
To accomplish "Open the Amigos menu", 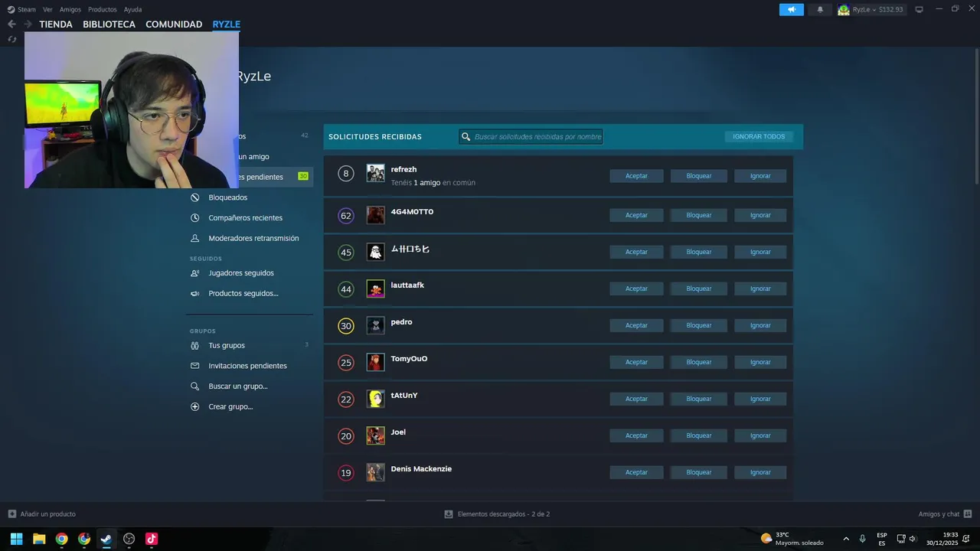I will click(x=70, y=10).
